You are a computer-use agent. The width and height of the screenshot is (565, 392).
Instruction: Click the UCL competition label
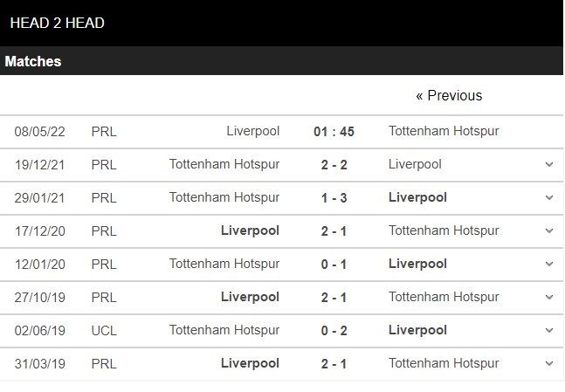pyautogui.click(x=104, y=331)
